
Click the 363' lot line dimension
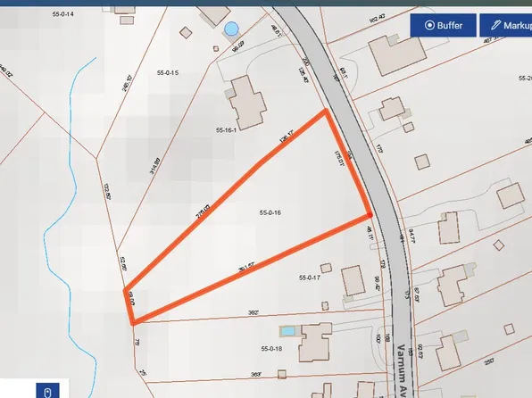pos(256,374)
